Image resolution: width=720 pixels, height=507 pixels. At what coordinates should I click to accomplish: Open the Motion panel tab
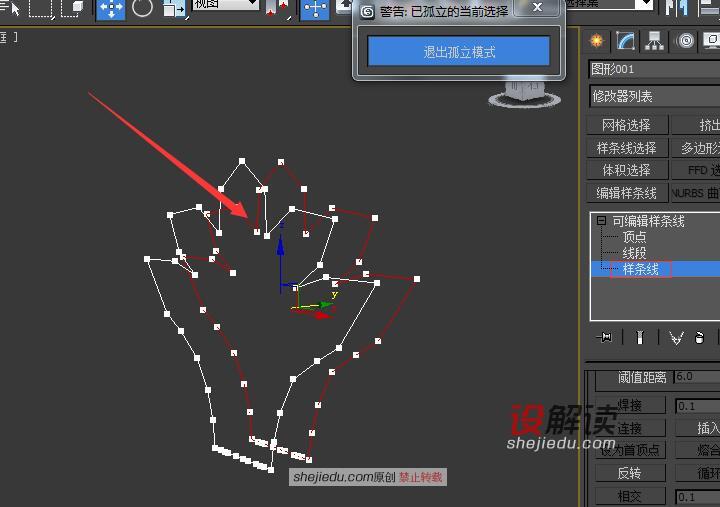tap(686, 40)
